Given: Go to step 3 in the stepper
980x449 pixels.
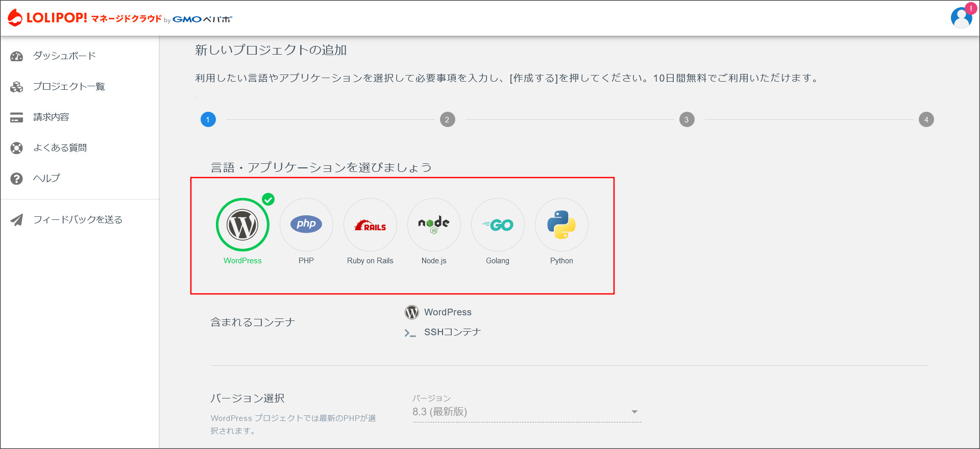Looking at the screenshot, I should (687, 119).
